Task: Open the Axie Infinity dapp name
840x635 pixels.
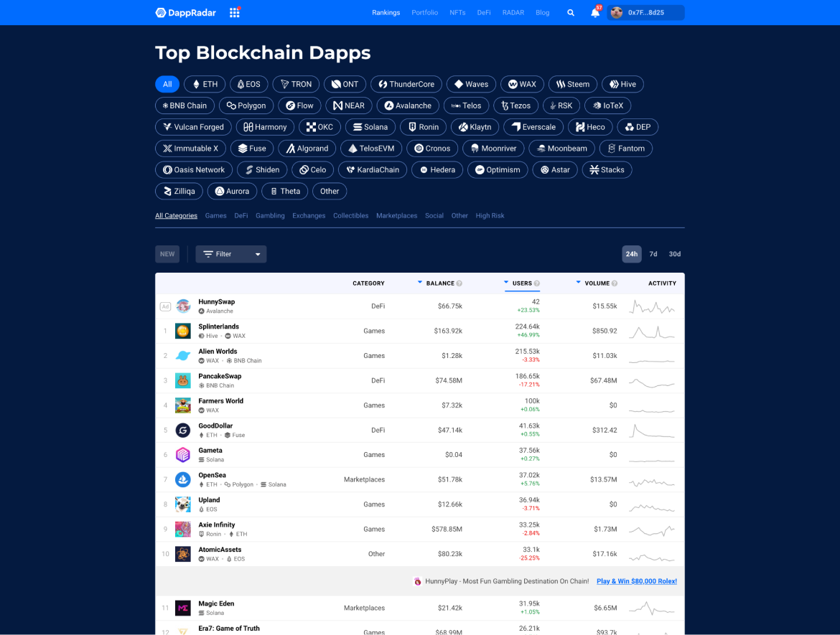Action: point(216,525)
